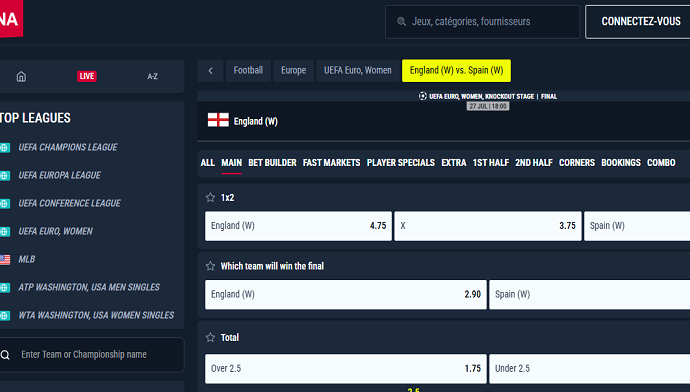
Task: Open the LIVE events badge
Action: pos(87,76)
